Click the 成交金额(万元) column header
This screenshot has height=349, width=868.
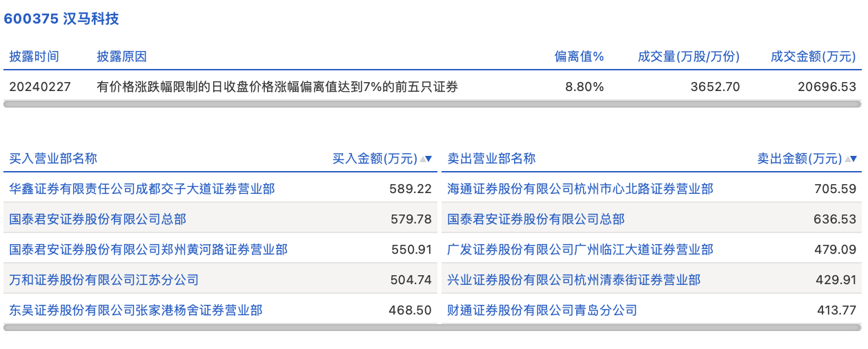click(813, 57)
